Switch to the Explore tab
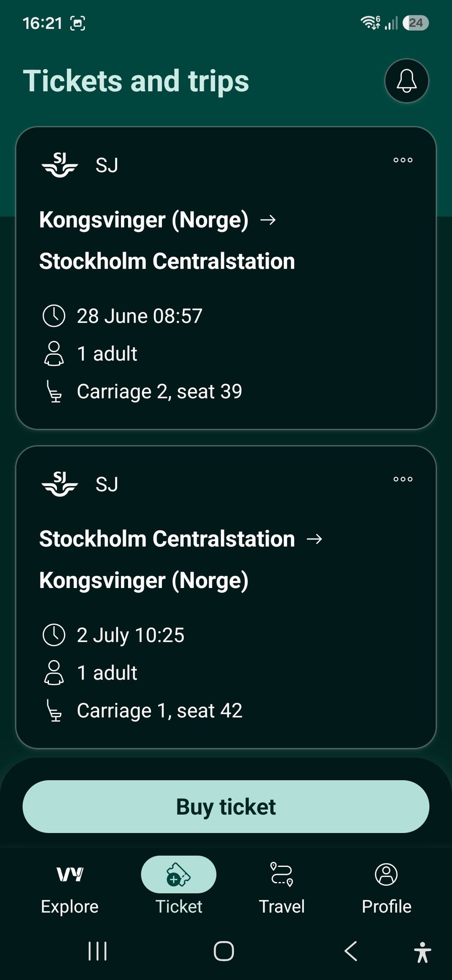The image size is (452, 980). point(70,889)
